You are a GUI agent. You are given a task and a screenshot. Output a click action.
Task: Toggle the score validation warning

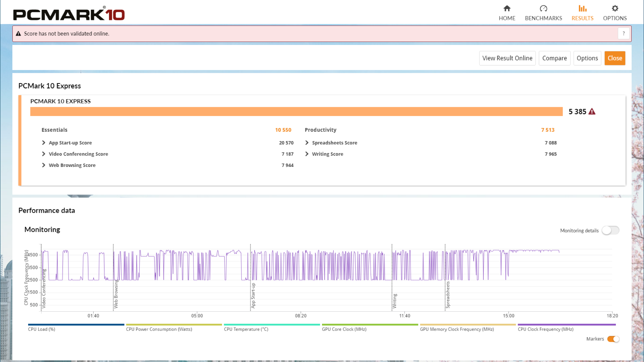pyautogui.click(x=623, y=33)
